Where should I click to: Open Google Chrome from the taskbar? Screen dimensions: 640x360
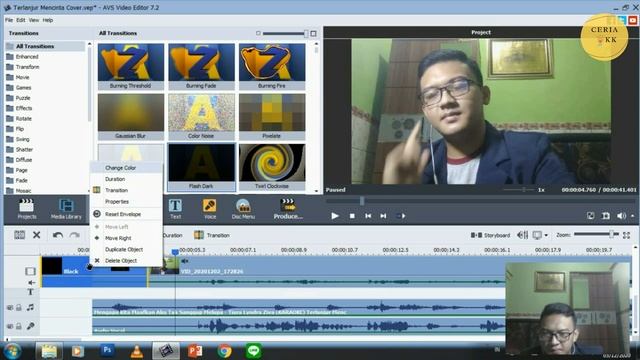[224, 351]
